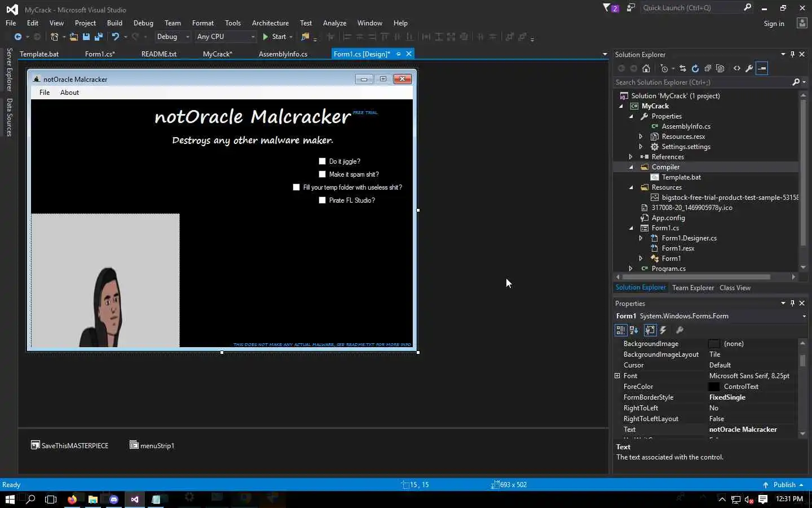Expand the Resources.resx node
The width and height of the screenshot is (812, 508).
(641, 137)
